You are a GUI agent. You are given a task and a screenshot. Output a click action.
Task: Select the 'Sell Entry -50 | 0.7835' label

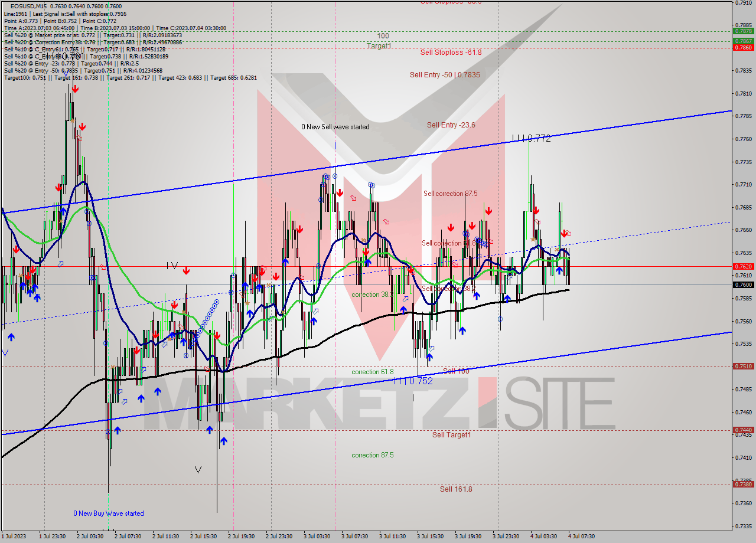[x=445, y=75]
